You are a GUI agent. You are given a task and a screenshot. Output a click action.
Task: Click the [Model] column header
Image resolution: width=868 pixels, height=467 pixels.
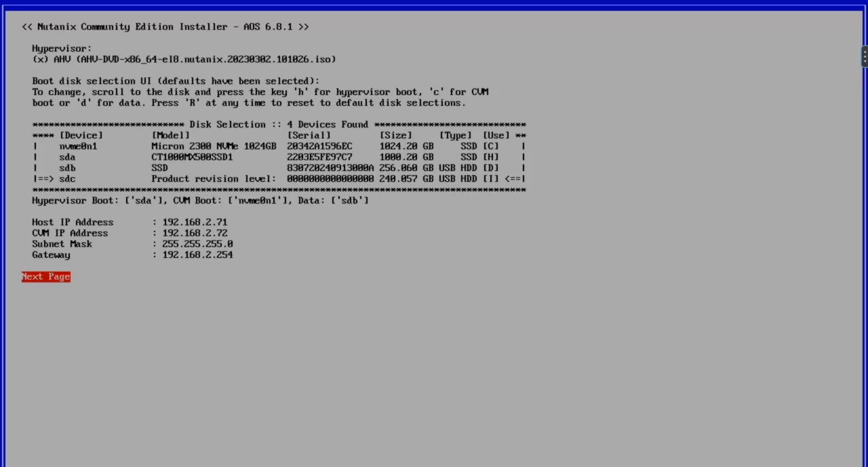pos(170,135)
